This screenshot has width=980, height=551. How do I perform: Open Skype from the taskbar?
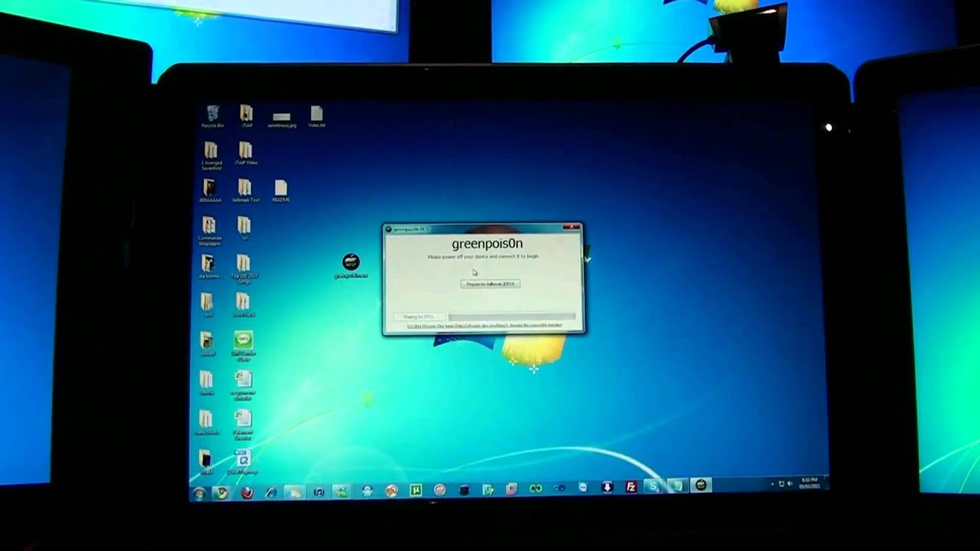coord(654,486)
